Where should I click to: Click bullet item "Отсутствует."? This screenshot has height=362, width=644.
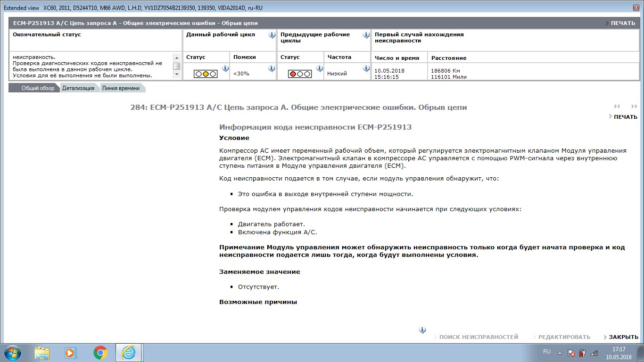[259, 287]
